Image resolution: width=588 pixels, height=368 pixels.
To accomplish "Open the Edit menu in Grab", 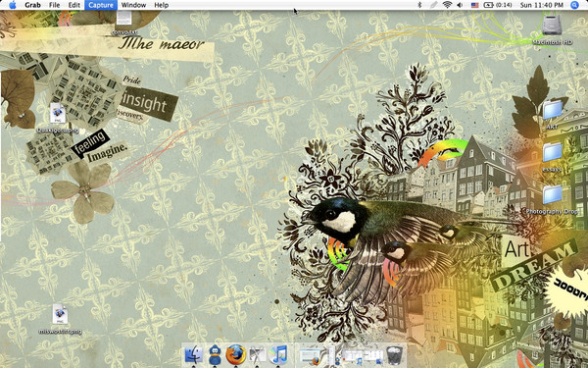I will coord(74,5).
